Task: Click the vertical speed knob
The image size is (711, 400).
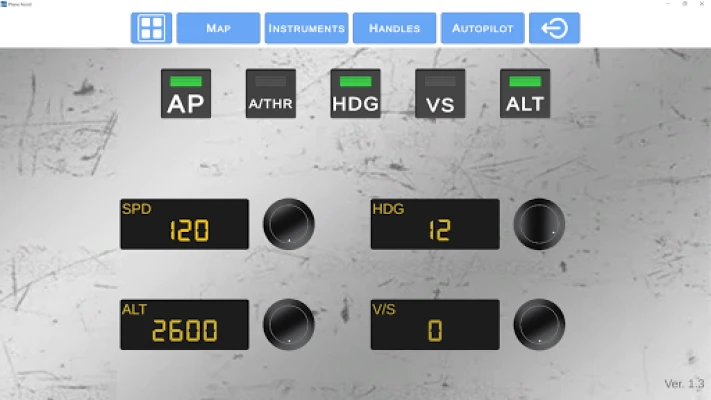Action: coord(539,325)
